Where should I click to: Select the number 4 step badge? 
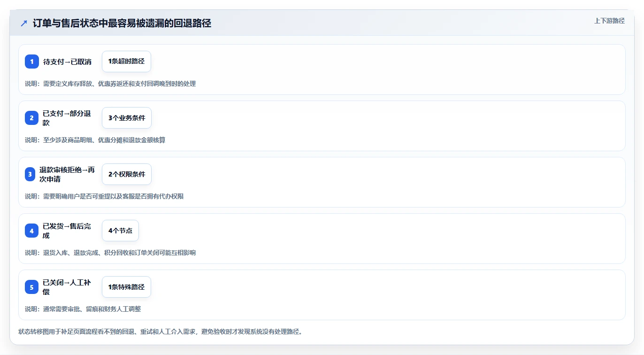(32, 231)
